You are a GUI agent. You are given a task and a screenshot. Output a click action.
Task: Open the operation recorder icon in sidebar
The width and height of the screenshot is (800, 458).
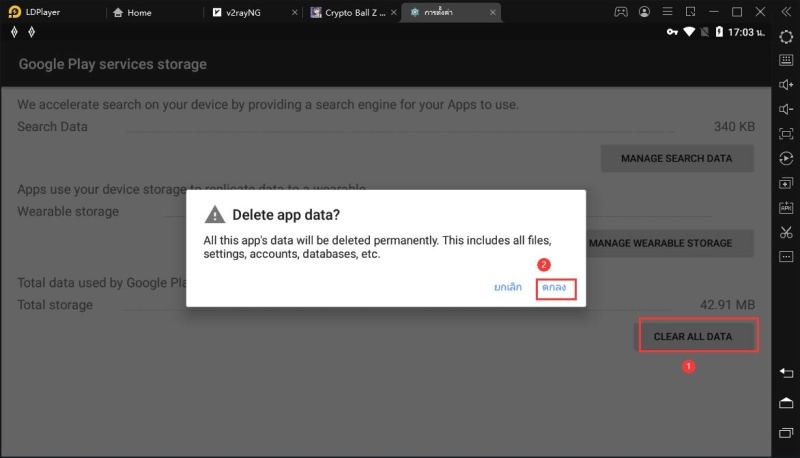pos(786,158)
